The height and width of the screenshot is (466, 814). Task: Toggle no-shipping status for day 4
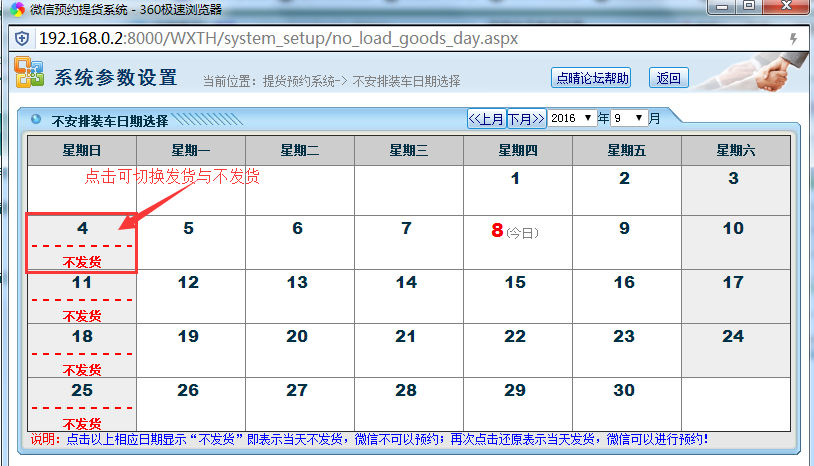82,243
